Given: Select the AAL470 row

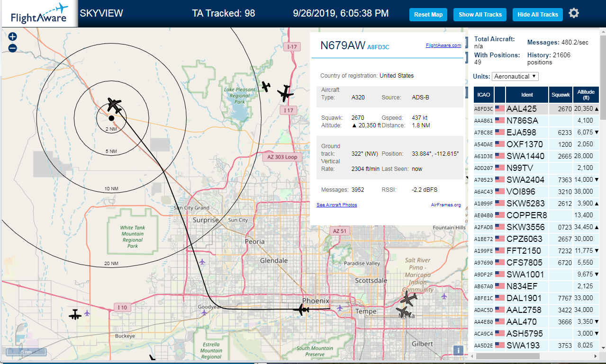Looking at the screenshot, I should tap(537, 322).
